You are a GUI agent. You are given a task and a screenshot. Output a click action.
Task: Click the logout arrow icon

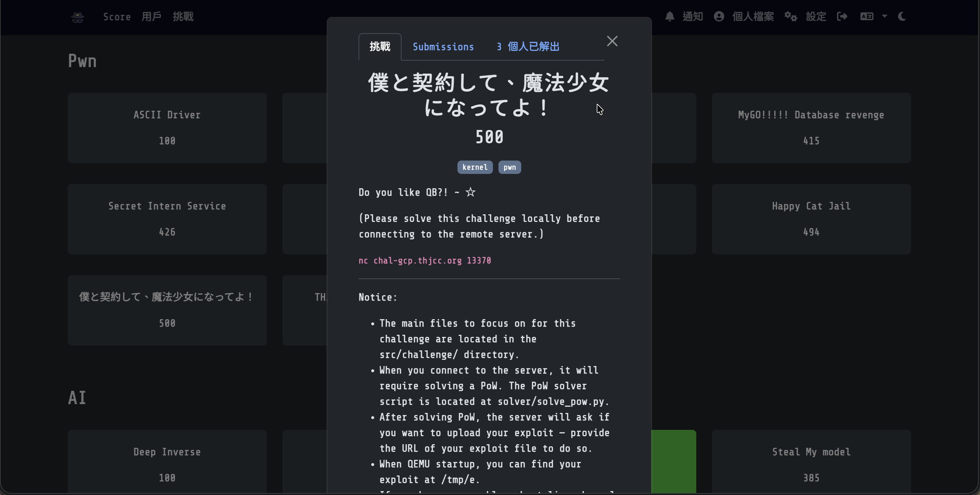click(x=842, y=16)
